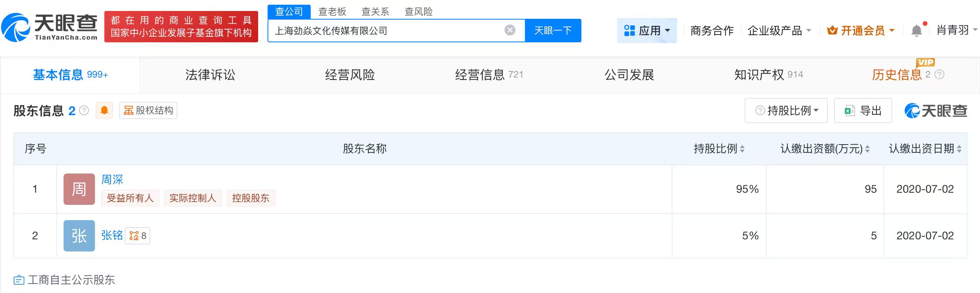Sort by 认缴出资日期 column
This screenshot has width=980, height=293.
(959, 149)
